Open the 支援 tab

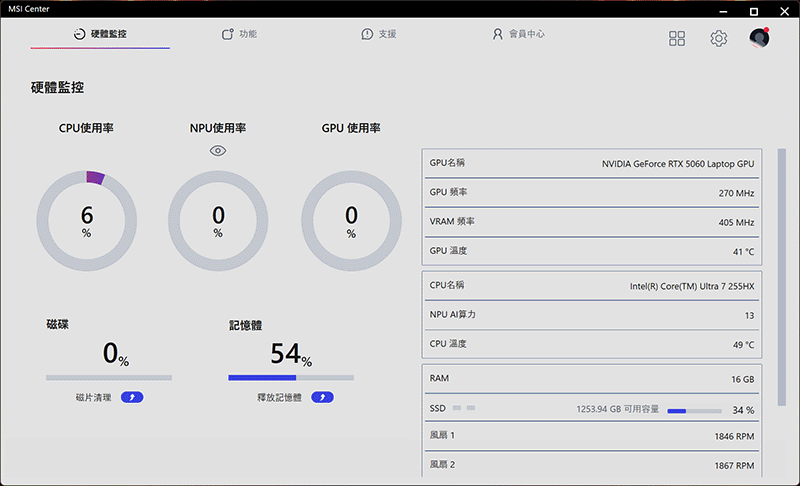[x=379, y=34]
